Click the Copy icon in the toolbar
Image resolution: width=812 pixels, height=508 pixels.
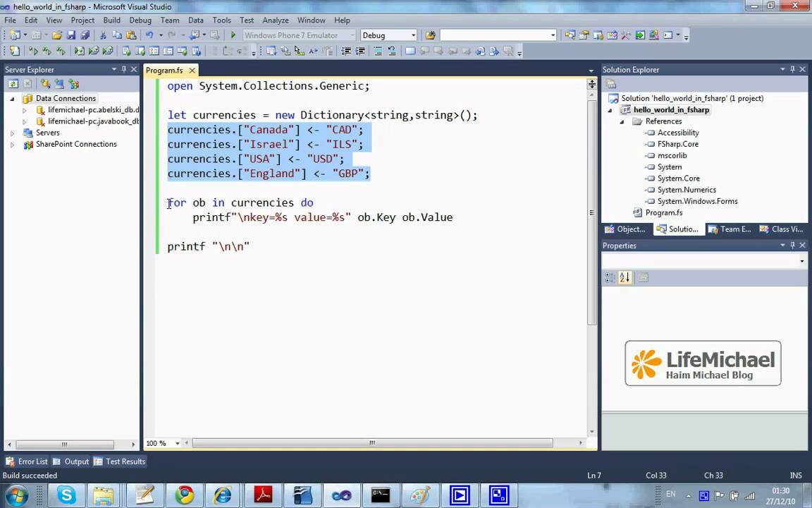click(117, 35)
